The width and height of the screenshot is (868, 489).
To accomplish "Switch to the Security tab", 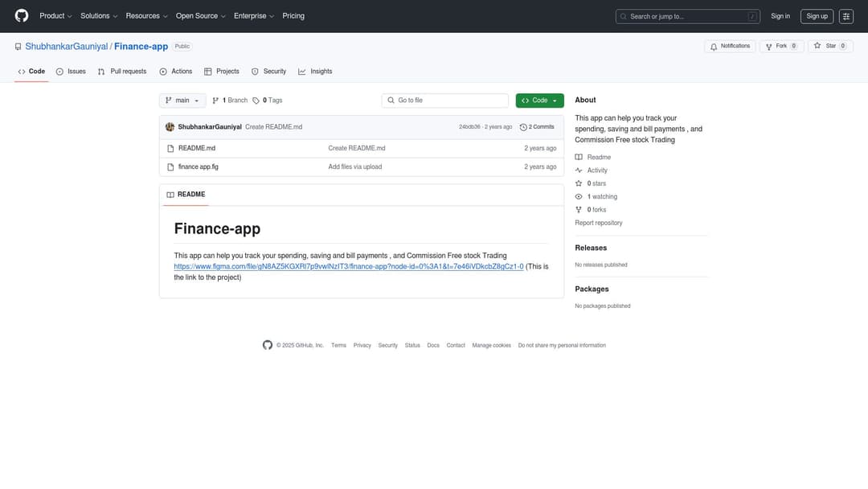I will click(268, 72).
